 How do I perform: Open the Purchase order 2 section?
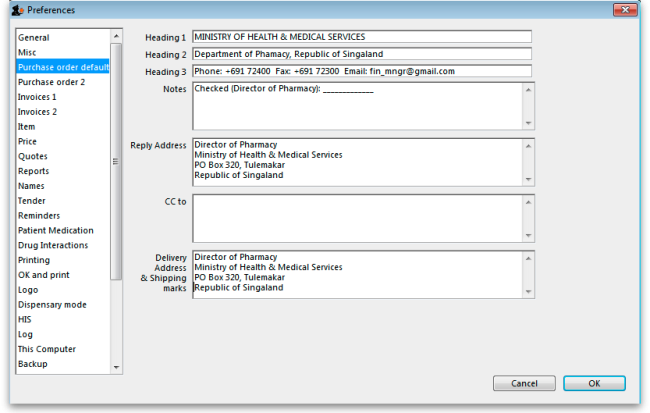[x=51, y=82]
